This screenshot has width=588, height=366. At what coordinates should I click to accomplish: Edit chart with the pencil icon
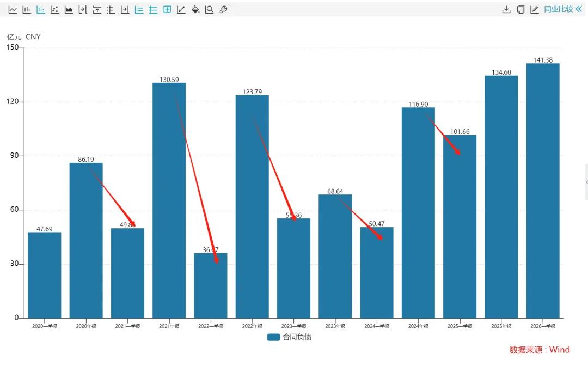coord(535,10)
